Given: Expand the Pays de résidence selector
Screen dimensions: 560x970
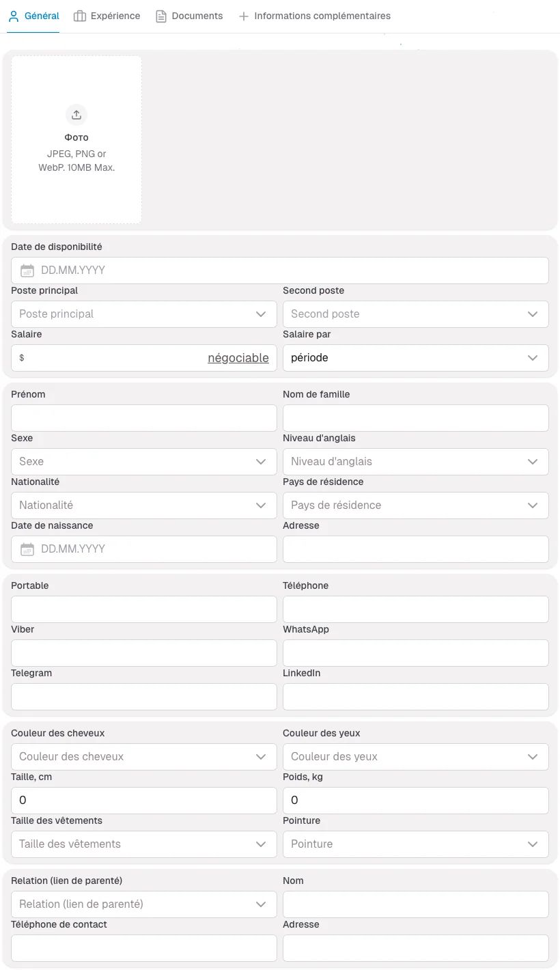Looking at the screenshot, I should tap(415, 505).
